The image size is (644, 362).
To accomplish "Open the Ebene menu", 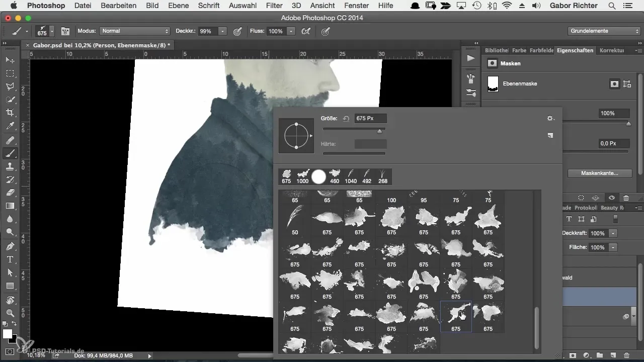I will point(180,6).
